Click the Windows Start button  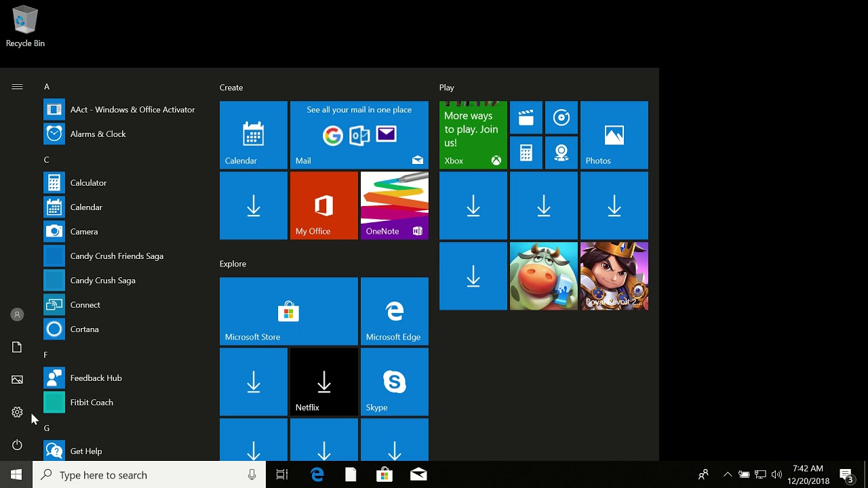point(16,475)
